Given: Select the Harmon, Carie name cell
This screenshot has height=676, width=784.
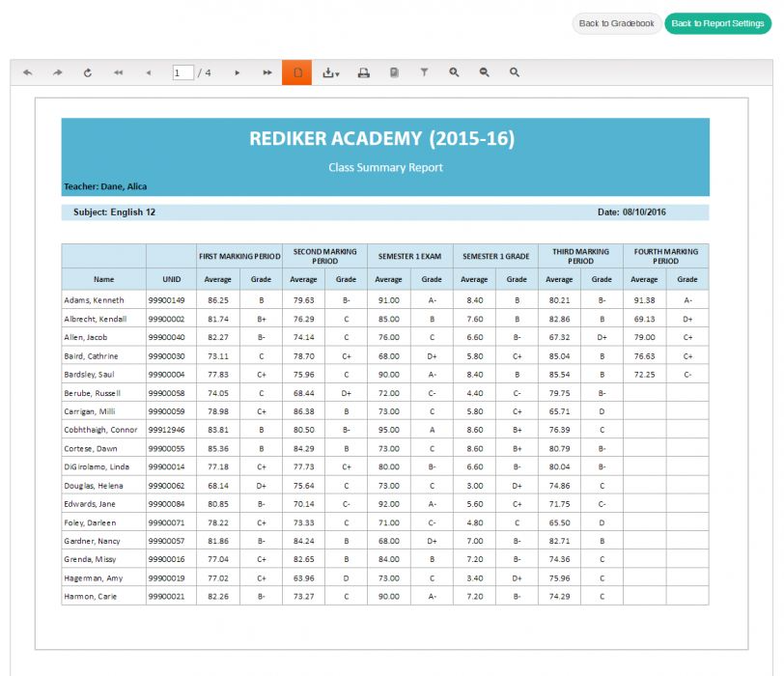Looking at the screenshot, I should 104,597.
